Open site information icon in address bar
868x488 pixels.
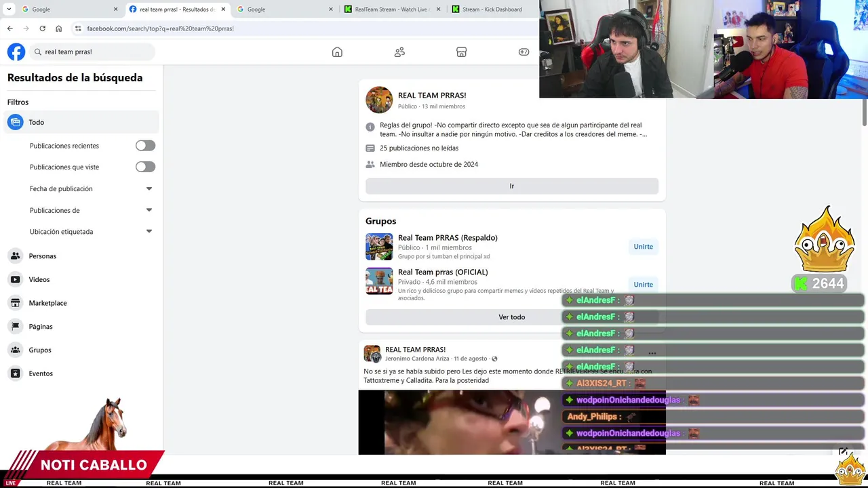click(x=78, y=28)
